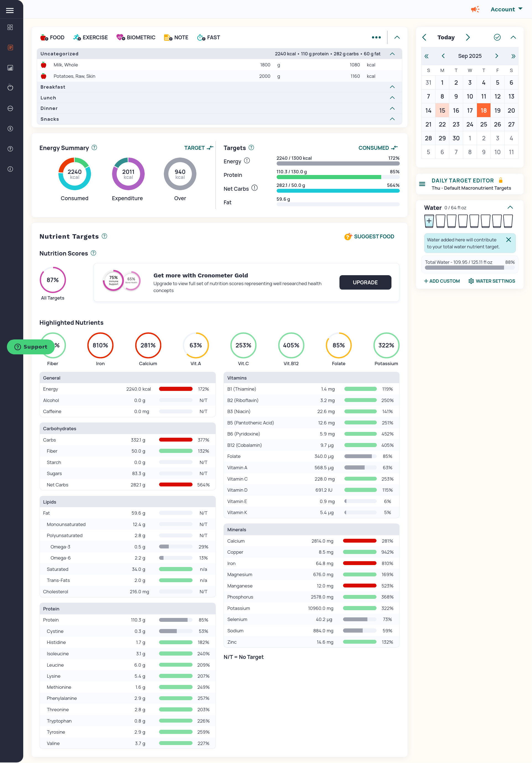Open the info icon in the sidebar

pyautogui.click(x=10, y=169)
